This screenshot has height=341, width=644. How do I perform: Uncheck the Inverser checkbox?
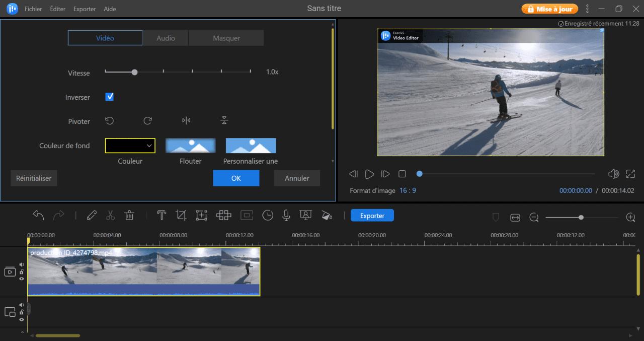tap(109, 97)
